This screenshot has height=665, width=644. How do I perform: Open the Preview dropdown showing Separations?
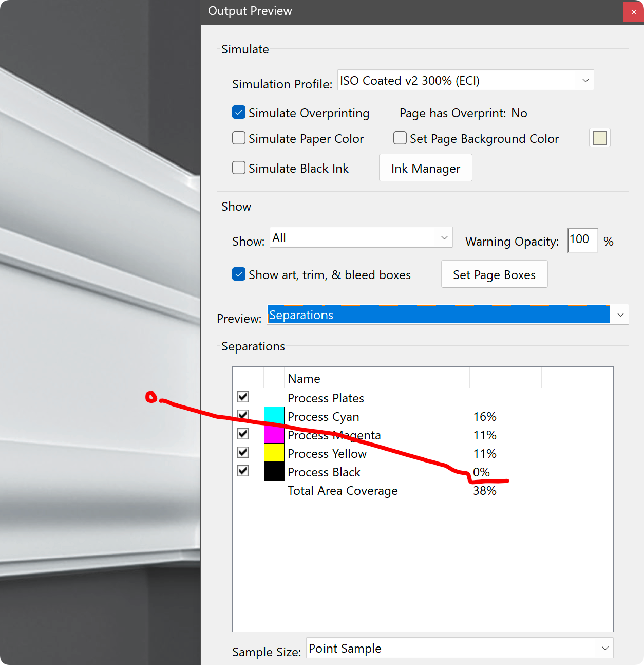[447, 315]
